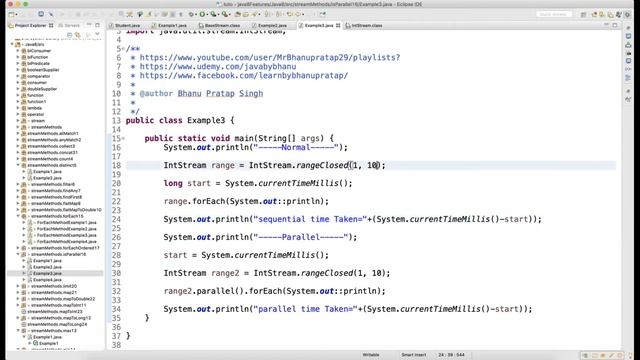The width and height of the screenshot is (640, 360).
Task: Collapse the streamMethods.forEach15 package
Action: [18, 216]
